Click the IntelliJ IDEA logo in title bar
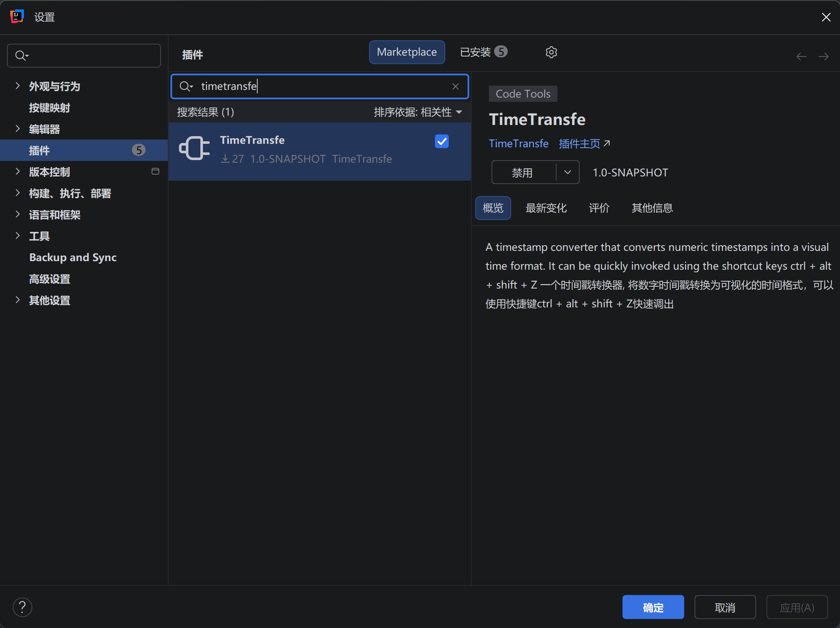The image size is (840, 628). [17, 17]
